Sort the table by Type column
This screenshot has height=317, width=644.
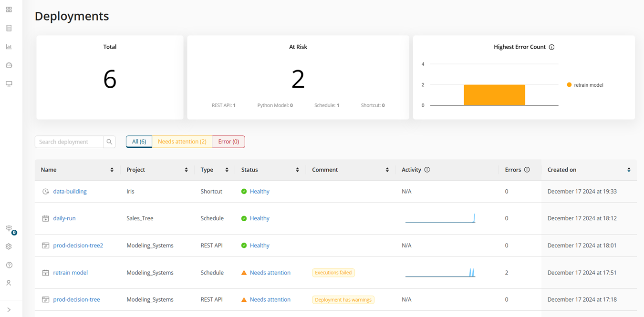[227, 170]
